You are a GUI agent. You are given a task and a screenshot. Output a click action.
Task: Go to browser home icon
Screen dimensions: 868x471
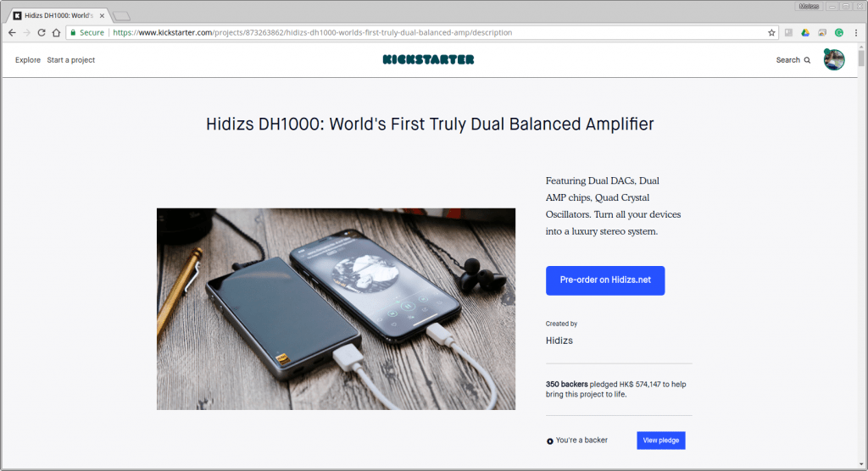pos(57,33)
